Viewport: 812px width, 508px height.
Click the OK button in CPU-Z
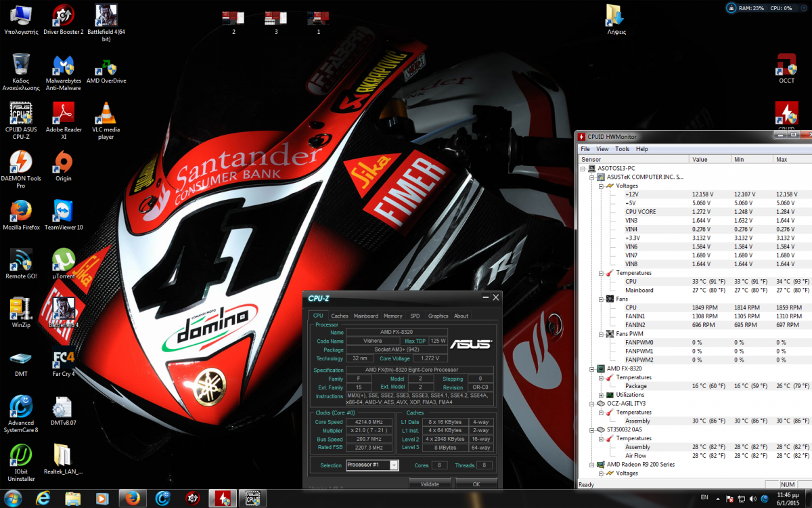476,484
